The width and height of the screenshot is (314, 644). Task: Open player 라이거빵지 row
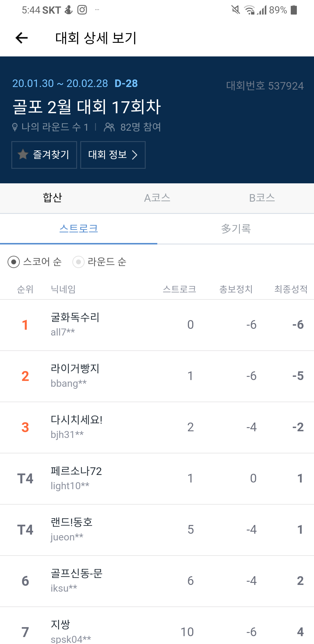pyautogui.click(x=157, y=376)
